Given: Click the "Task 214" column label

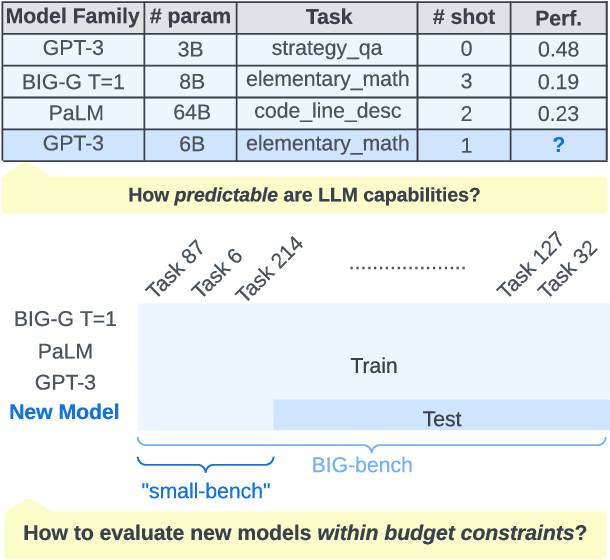Looking at the screenshot, I should (268, 267).
